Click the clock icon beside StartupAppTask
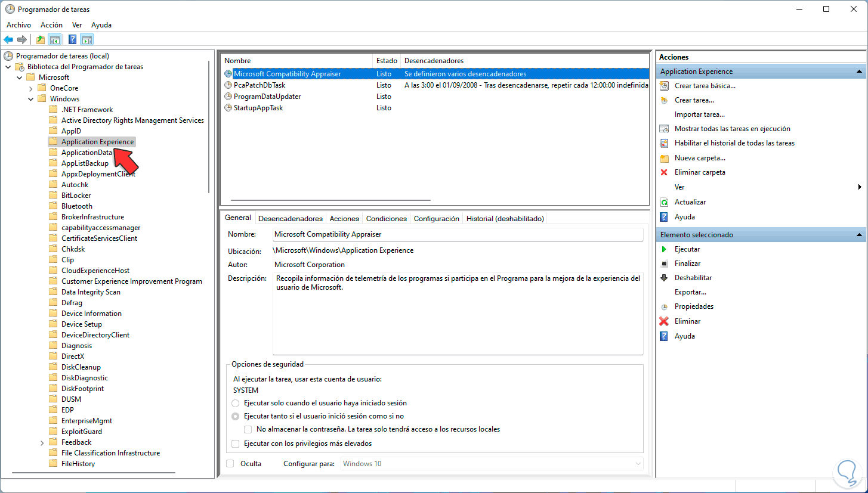Screen dimensions: 868x493 [228, 108]
